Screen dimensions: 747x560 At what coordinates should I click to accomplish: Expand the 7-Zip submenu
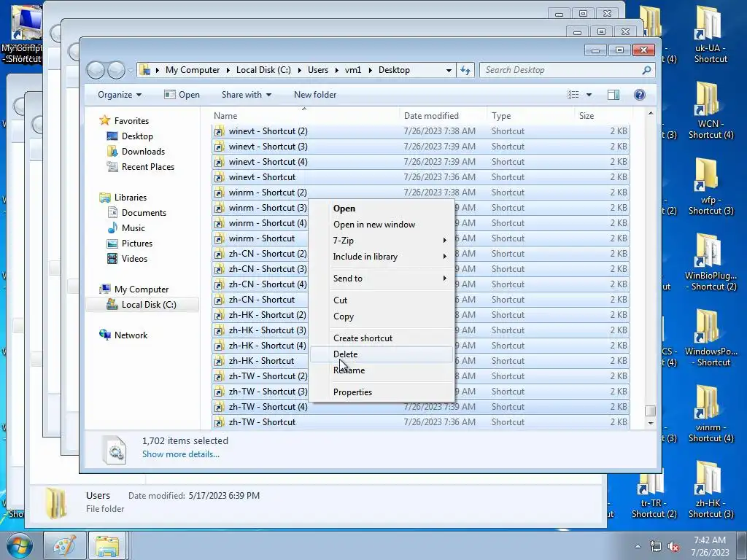pos(381,241)
